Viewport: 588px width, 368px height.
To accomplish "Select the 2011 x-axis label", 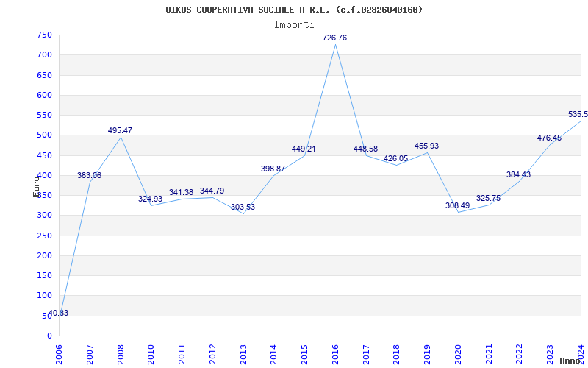I will (x=182, y=354).
